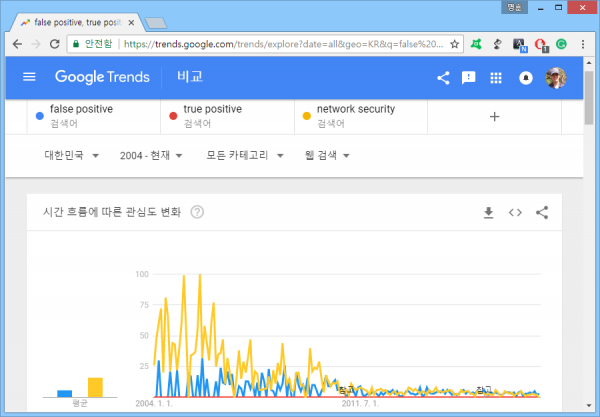Click the green Grammarly extension icon
The height and width of the screenshot is (417, 600).
click(561, 44)
